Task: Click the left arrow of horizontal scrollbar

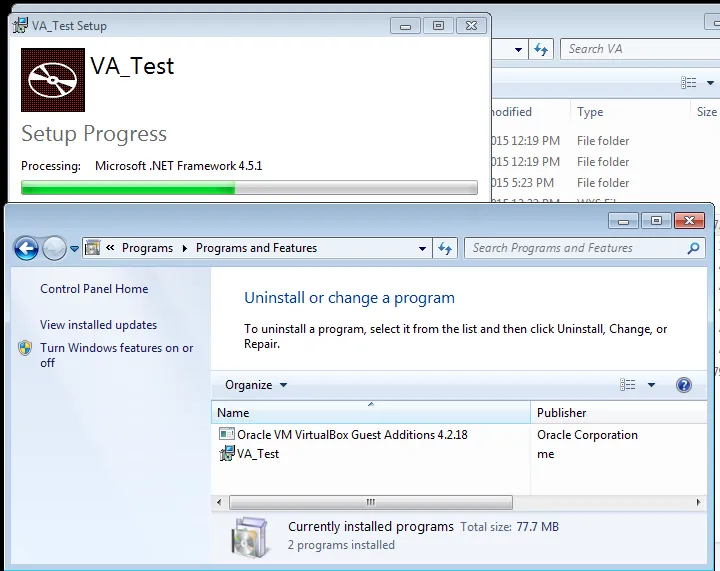Action: [219, 502]
